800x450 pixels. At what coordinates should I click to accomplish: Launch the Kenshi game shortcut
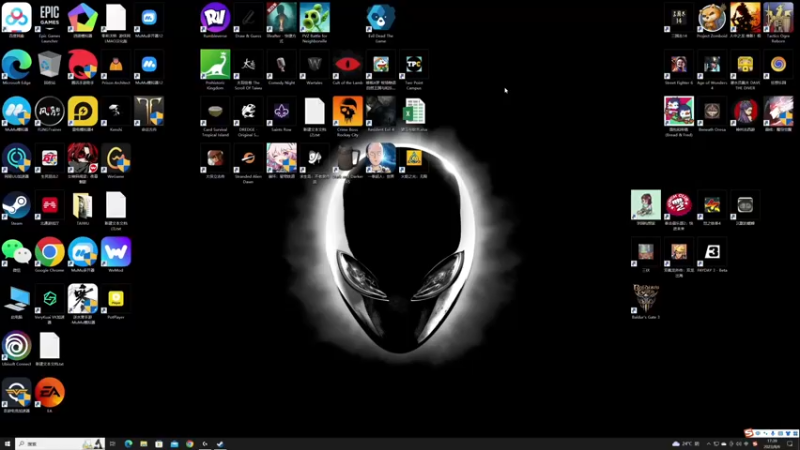(x=116, y=115)
